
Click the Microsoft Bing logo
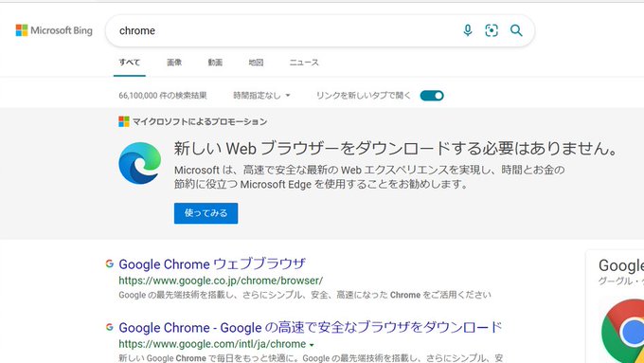[x=54, y=30]
